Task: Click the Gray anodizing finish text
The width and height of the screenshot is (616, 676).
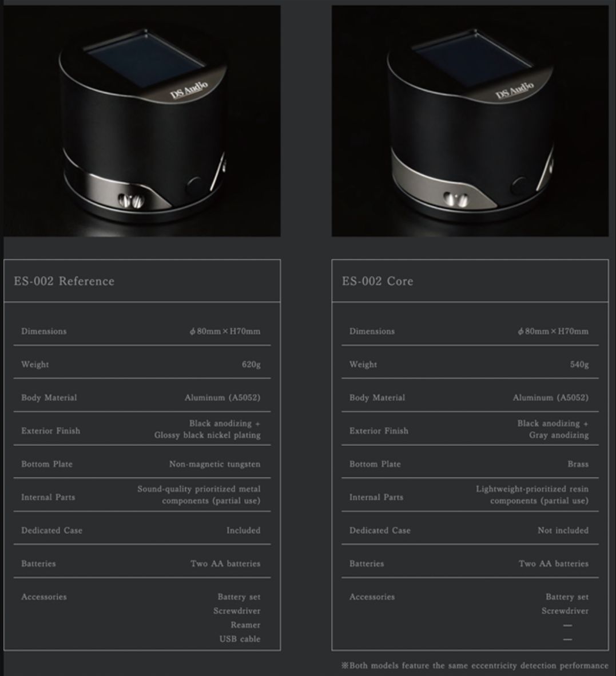Action: 559,435
